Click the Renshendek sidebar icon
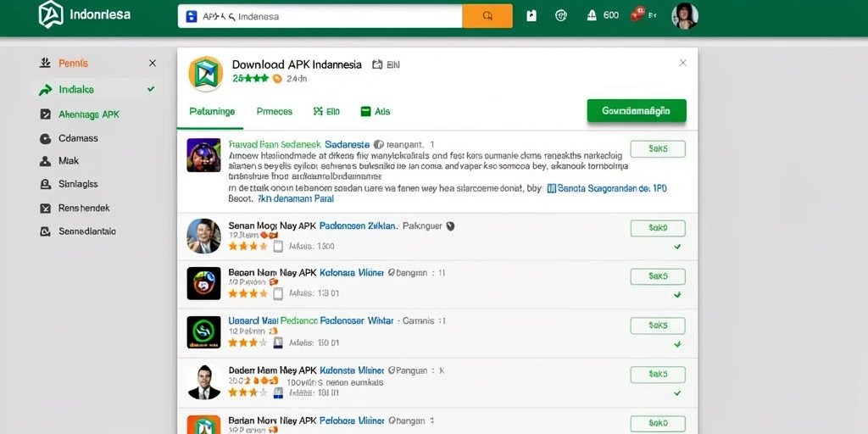868x434 pixels. pos(46,209)
